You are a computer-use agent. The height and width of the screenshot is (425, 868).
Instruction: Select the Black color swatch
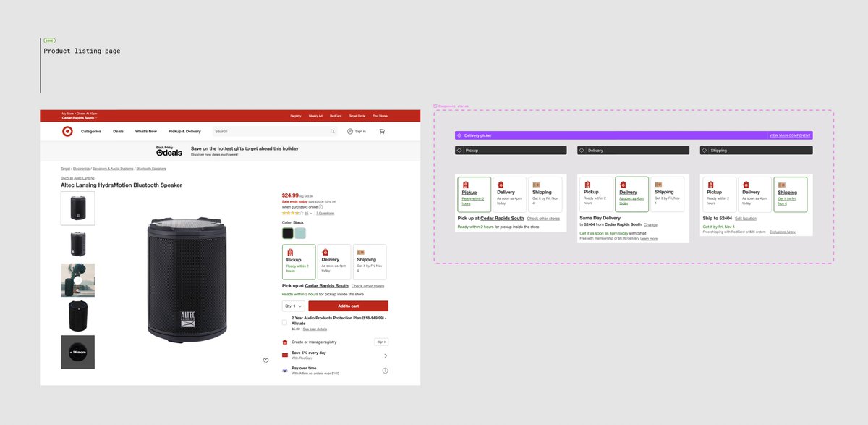(288, 233)
